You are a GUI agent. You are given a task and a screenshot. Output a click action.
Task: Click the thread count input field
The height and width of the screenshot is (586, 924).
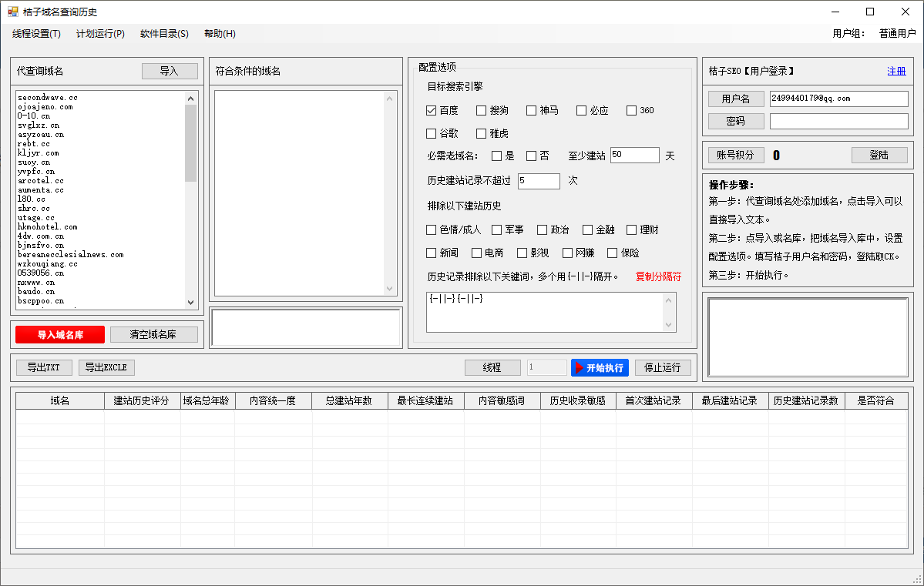tap(547, 367)
